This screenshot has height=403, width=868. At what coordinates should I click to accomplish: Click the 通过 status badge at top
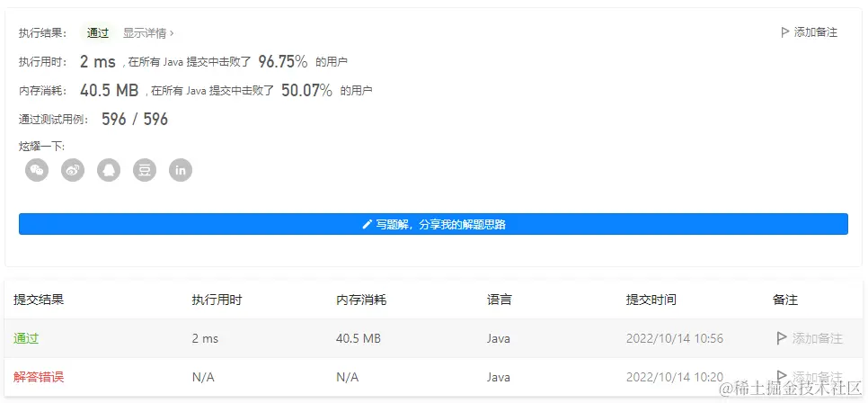pos(98,32)
